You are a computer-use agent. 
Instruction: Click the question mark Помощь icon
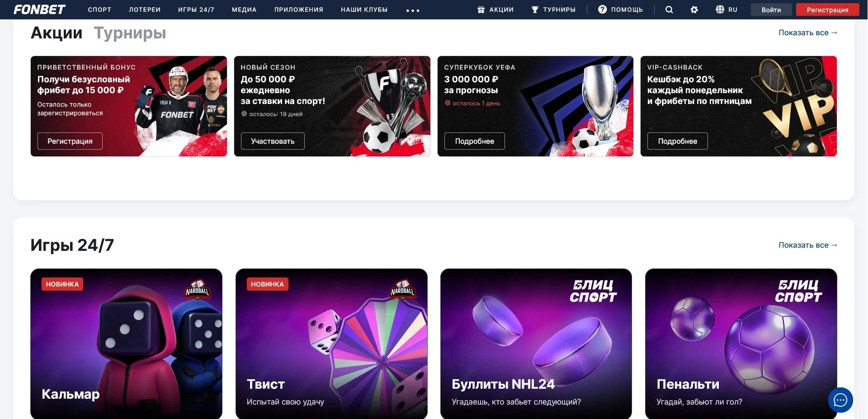(602, 9)
